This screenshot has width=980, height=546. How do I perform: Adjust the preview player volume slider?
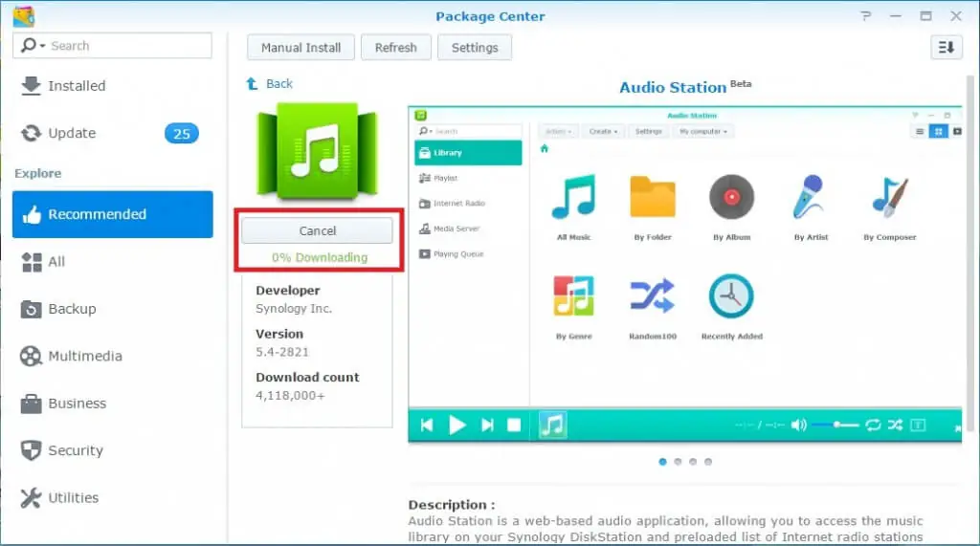pos(836,425)
